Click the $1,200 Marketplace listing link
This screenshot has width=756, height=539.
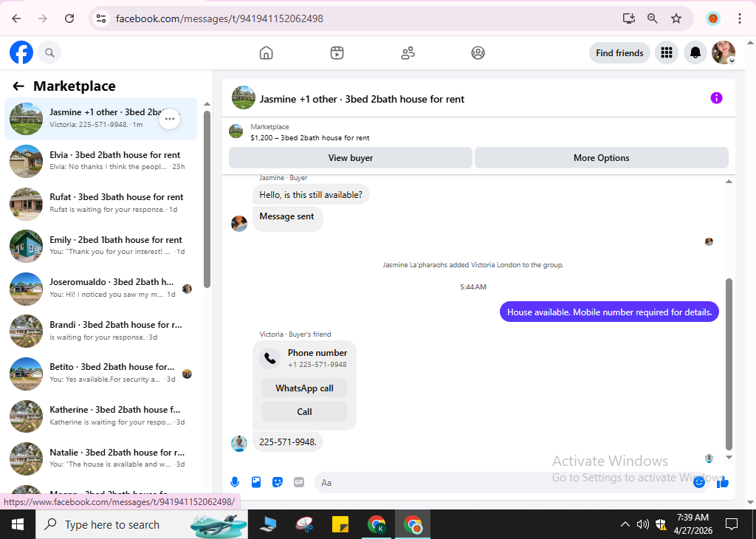click(309, 137)
